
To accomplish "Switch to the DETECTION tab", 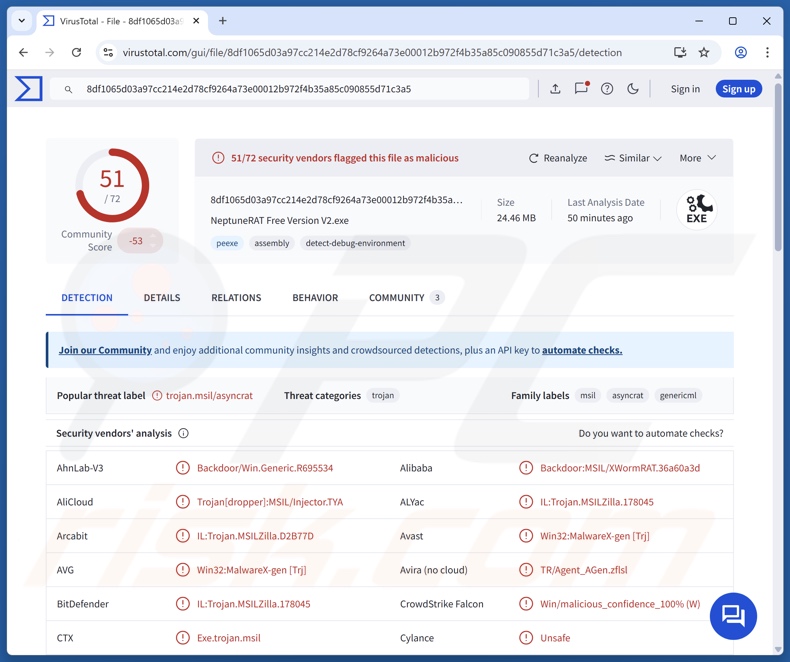I will pos(87,298).
